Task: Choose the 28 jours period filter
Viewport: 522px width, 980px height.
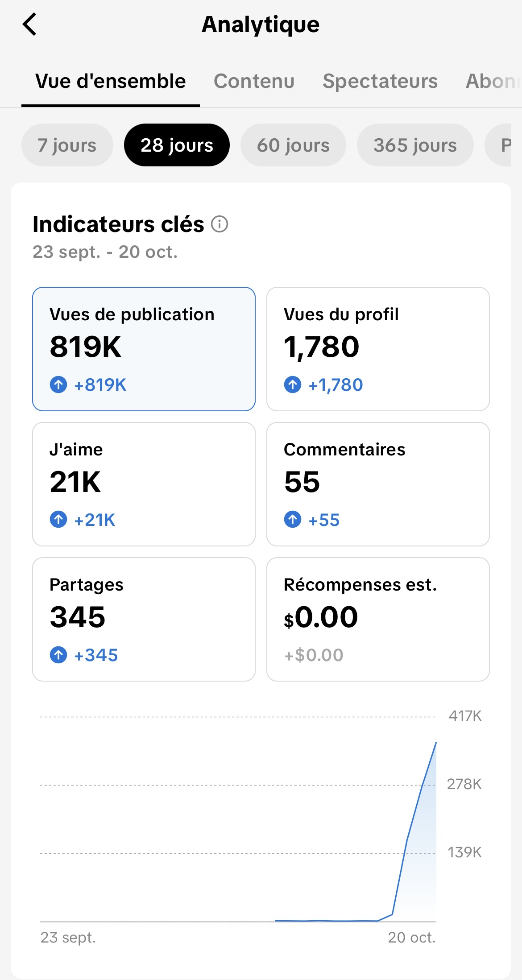Action: [x=177, y=145]
